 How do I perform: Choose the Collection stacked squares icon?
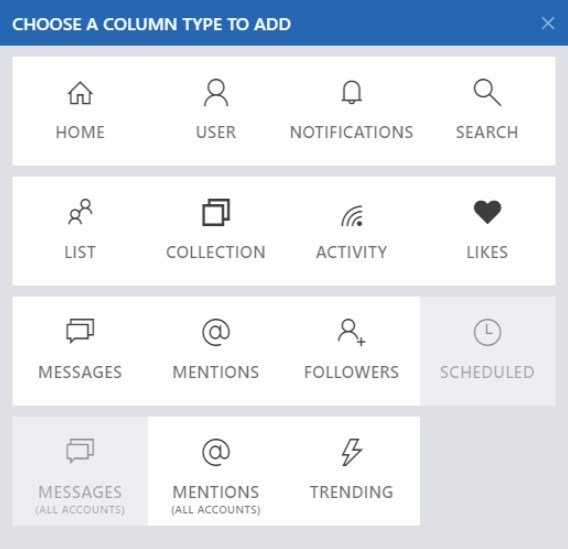click(x=216, y=212)
